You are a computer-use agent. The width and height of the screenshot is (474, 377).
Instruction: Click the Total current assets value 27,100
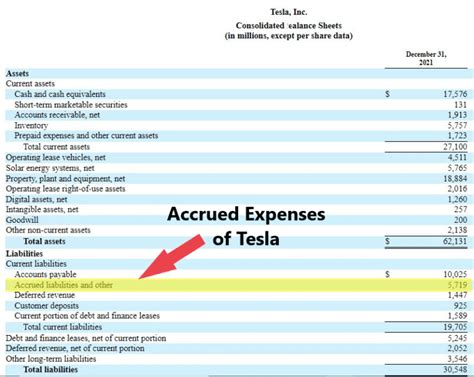coord(455,147)
